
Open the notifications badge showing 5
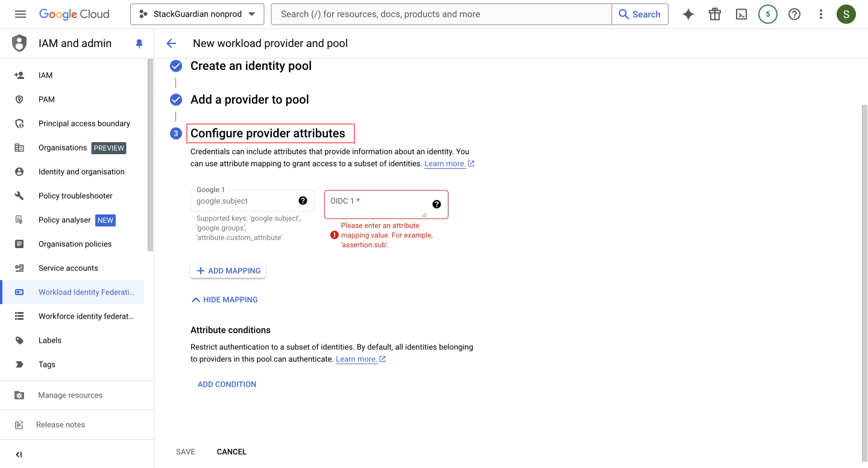click(767, 14)
